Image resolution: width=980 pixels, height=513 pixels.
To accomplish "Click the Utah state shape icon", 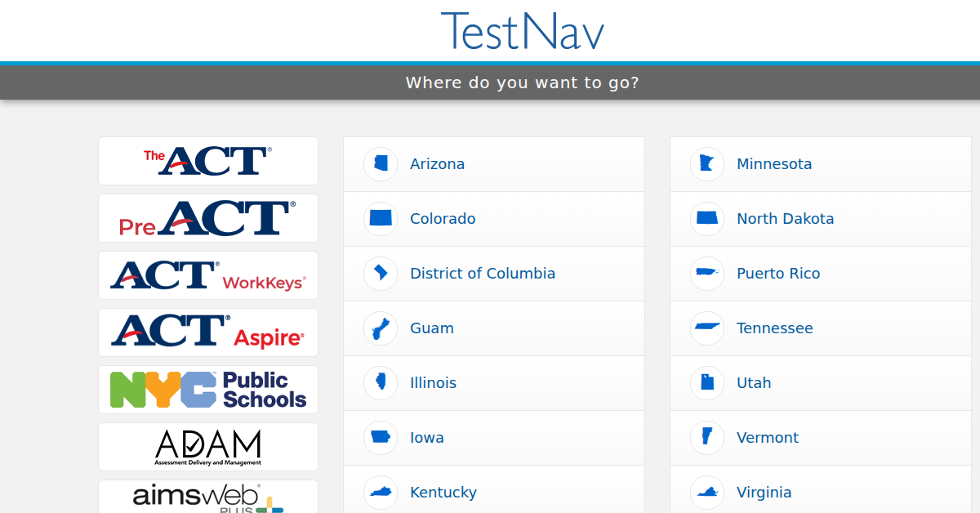I will pos(707,383).
